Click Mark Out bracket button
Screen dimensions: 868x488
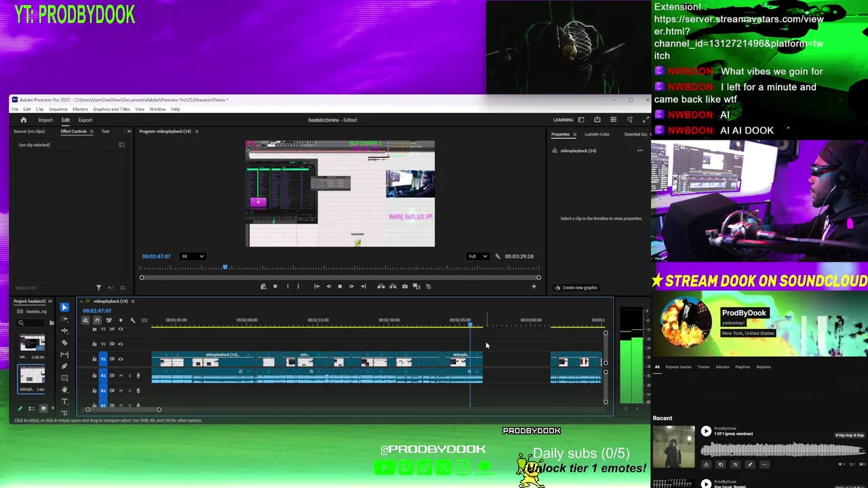tap(298, 287)
